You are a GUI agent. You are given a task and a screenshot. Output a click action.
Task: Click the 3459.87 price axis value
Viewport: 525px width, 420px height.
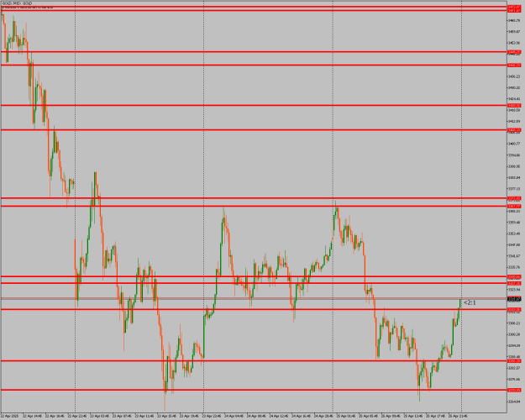point(514,31)
